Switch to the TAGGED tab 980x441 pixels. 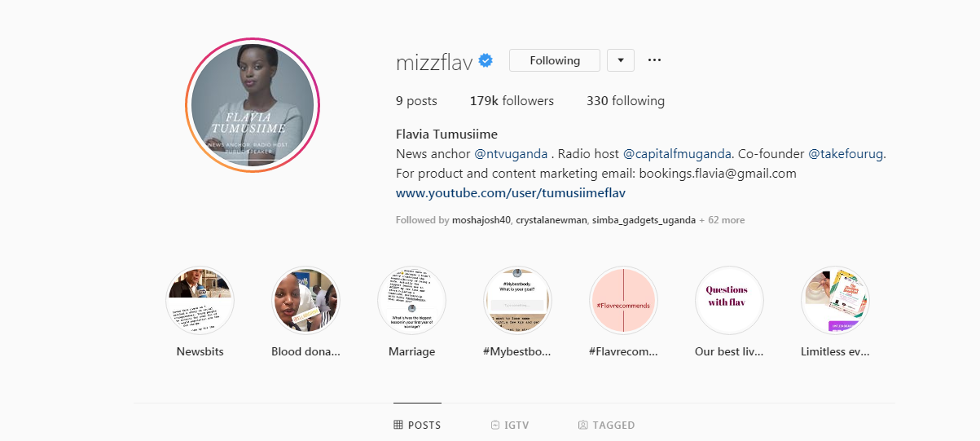(606, 425)
